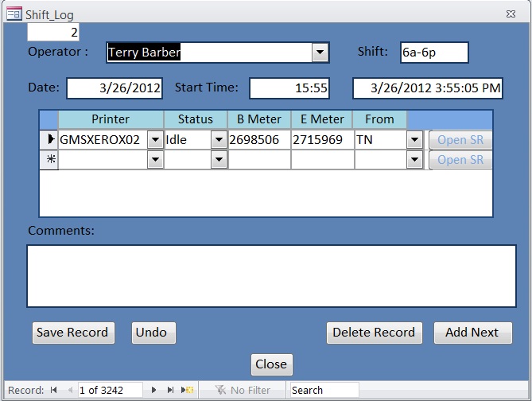The width and height of the screenshot is (532, 401).
Task: Click the Save Record button
Action: tap(73, 333)
